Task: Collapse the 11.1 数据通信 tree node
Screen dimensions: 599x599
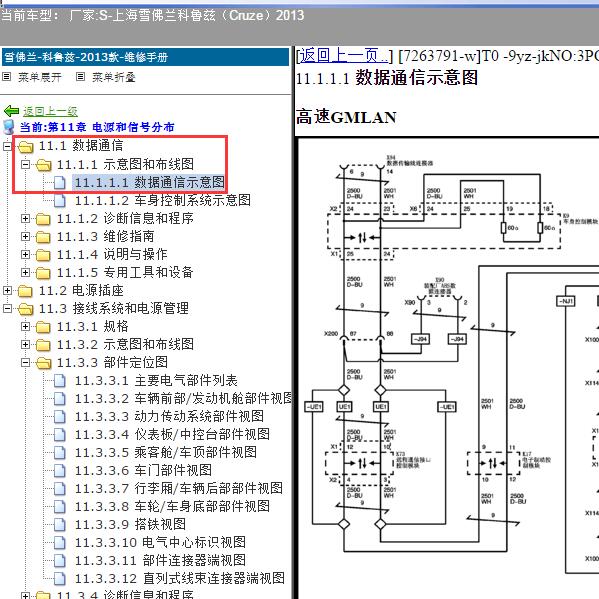Action: [7, 146]
